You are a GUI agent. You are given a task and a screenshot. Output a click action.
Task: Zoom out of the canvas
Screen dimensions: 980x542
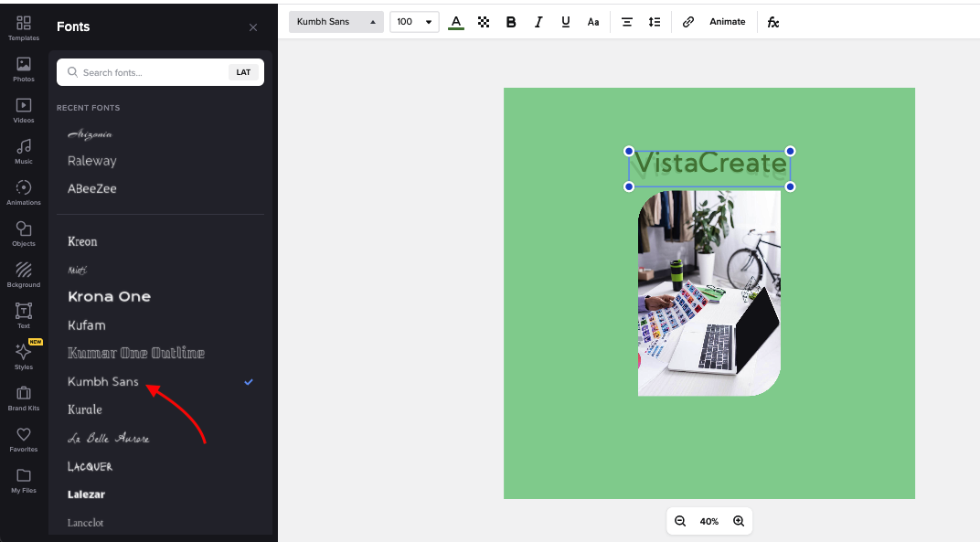[x=680, y=521]
